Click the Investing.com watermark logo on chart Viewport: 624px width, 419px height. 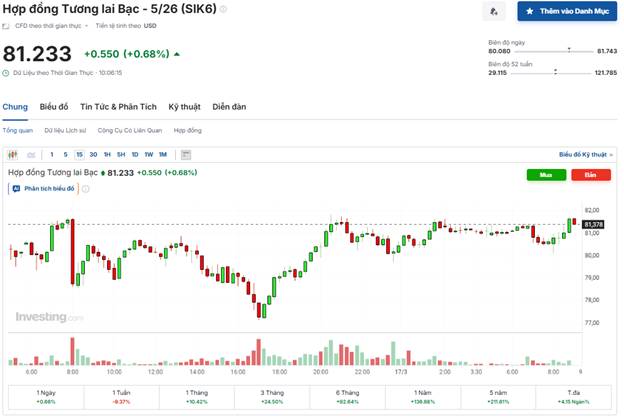coord(48,317)
